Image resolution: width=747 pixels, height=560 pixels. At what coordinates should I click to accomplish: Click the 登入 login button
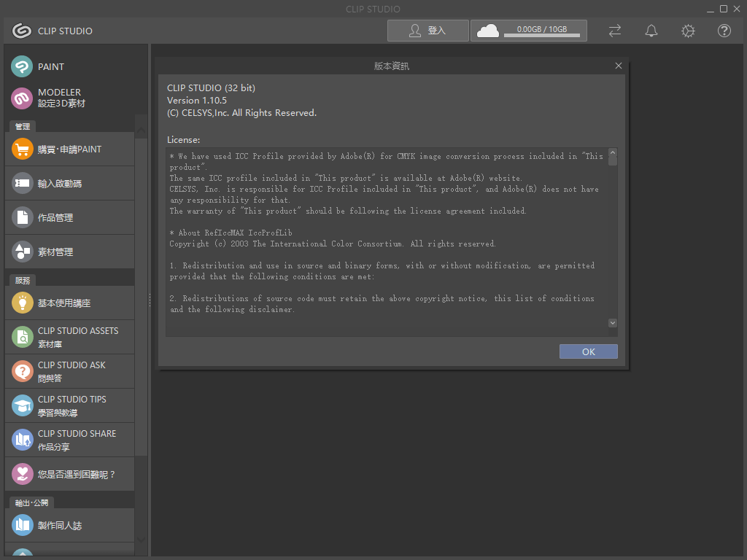(427, 31)
